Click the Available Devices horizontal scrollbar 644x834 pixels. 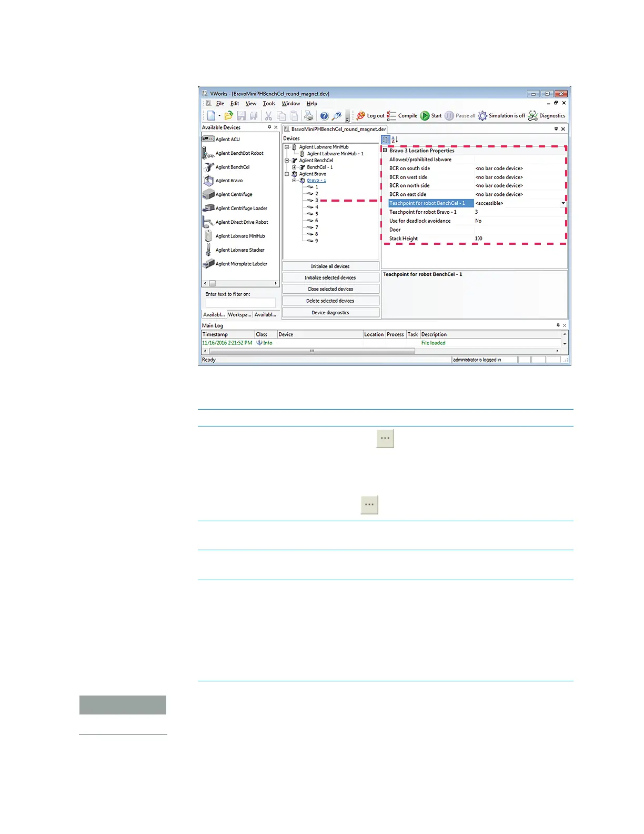(240, 283)
